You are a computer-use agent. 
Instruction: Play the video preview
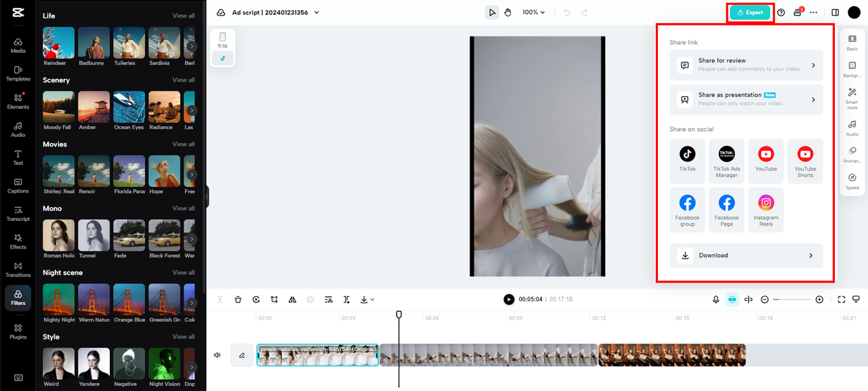(509, 300)
